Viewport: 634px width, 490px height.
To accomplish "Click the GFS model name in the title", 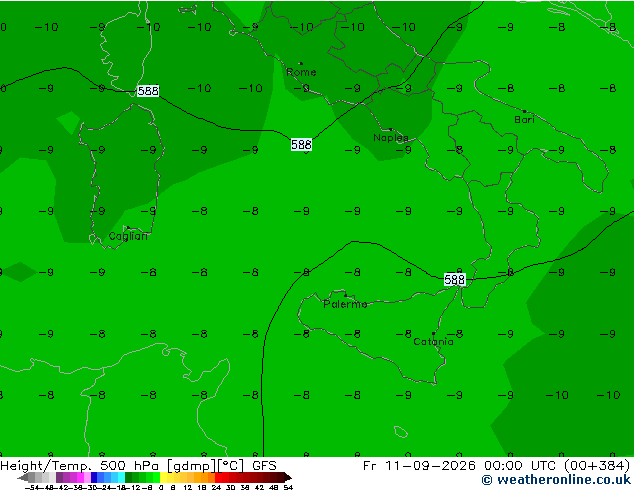I will click(264, 466).
